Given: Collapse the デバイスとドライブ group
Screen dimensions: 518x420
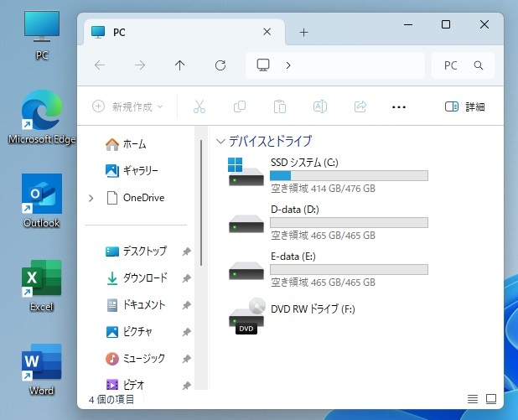Looking at the screenshot, I should [x=220, y=142].
